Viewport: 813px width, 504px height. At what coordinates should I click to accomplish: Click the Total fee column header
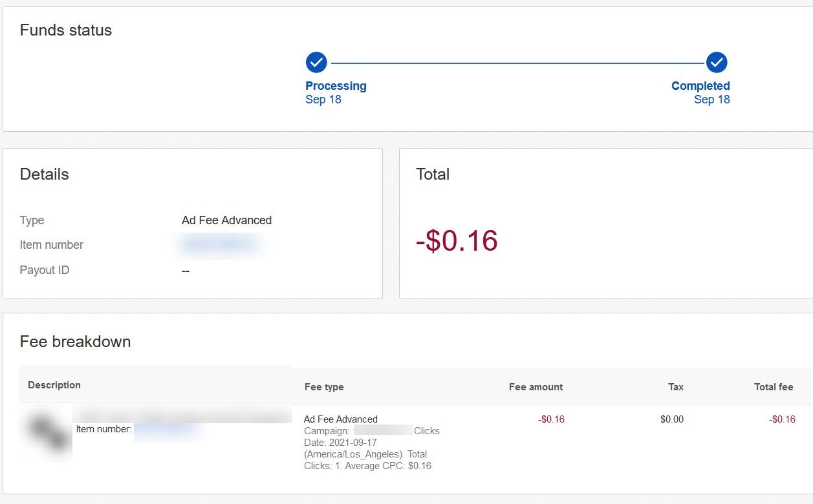(x=773, y=387)
